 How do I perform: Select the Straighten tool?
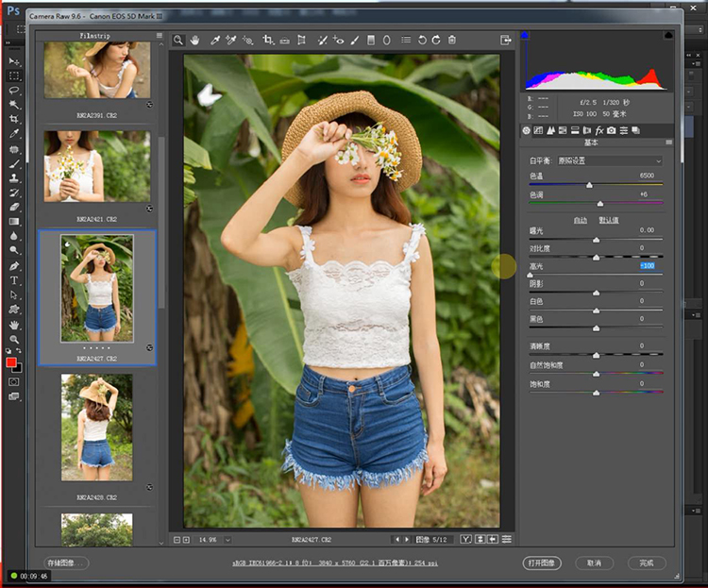284,41
